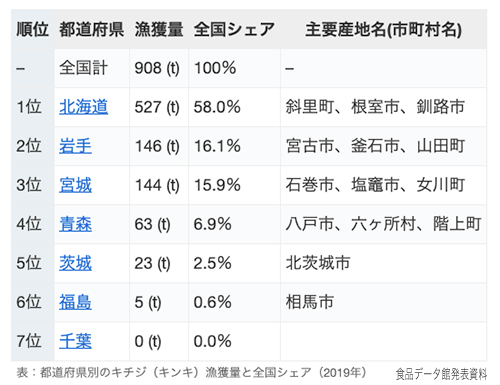
Task: Open the 青森 prefecture link
Action: click(x=75, y=224)
